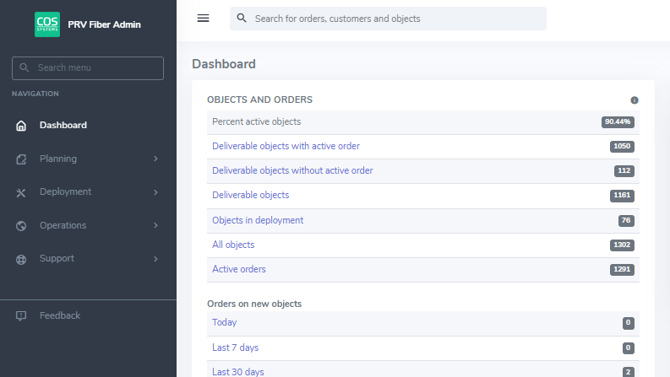Click the magnifier icon in Search menu box
670x377 pixels.
pyautogui.click(x=24, y=68)
